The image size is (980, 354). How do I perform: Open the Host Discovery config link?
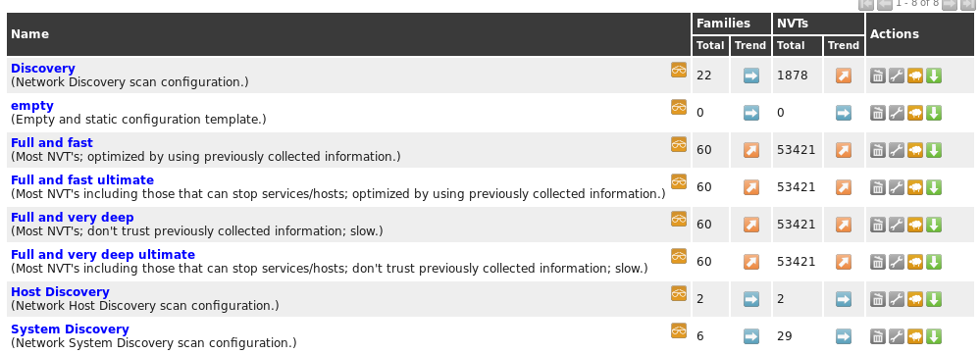(x=60, y=292)
